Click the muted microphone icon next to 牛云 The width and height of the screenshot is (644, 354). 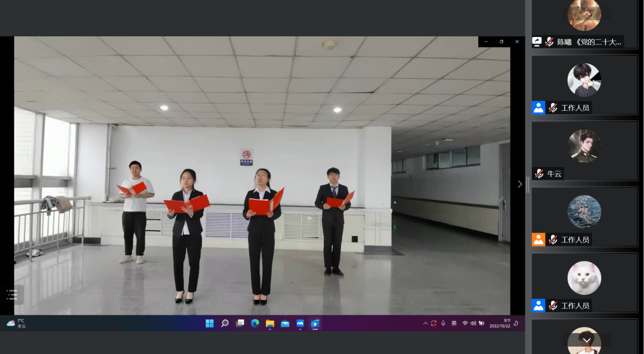539,173
